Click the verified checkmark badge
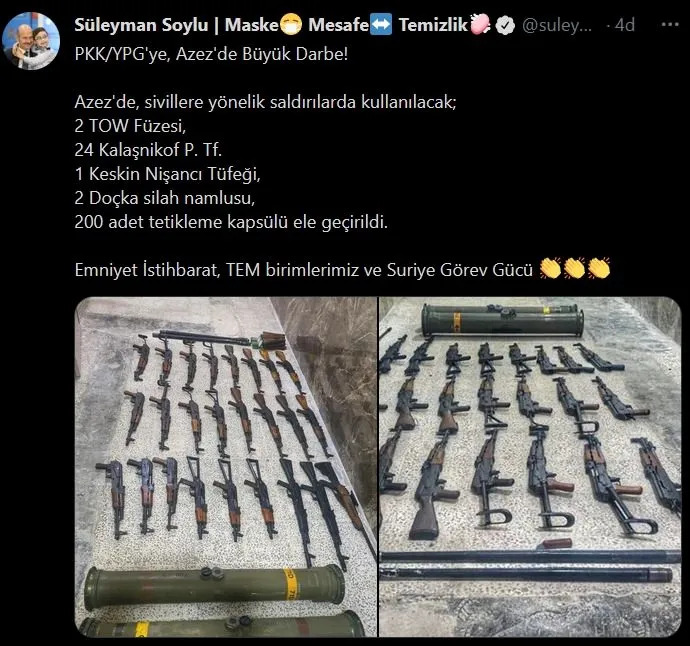 coord(507,25)
